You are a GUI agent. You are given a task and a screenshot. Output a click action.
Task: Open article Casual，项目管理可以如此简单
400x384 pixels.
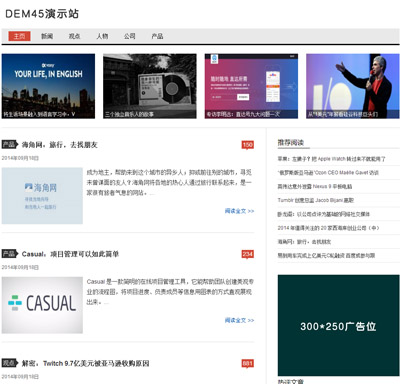[70, 254]
